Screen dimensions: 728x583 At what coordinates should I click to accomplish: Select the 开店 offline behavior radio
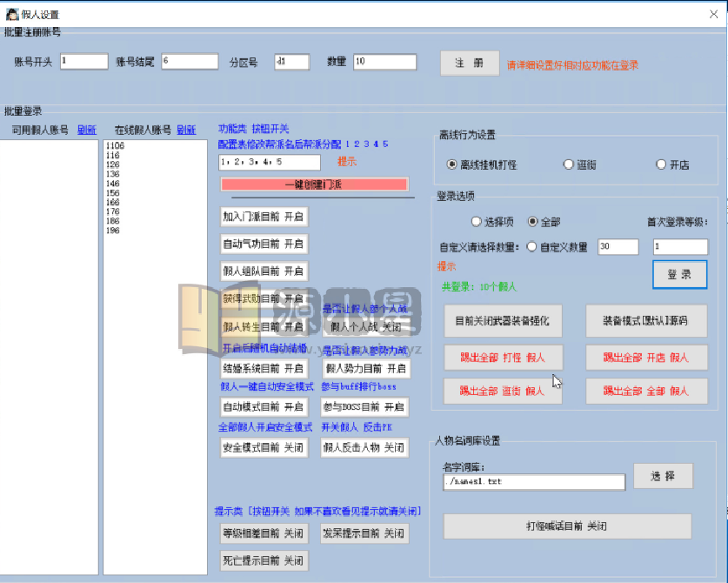[x=660, y=164]
